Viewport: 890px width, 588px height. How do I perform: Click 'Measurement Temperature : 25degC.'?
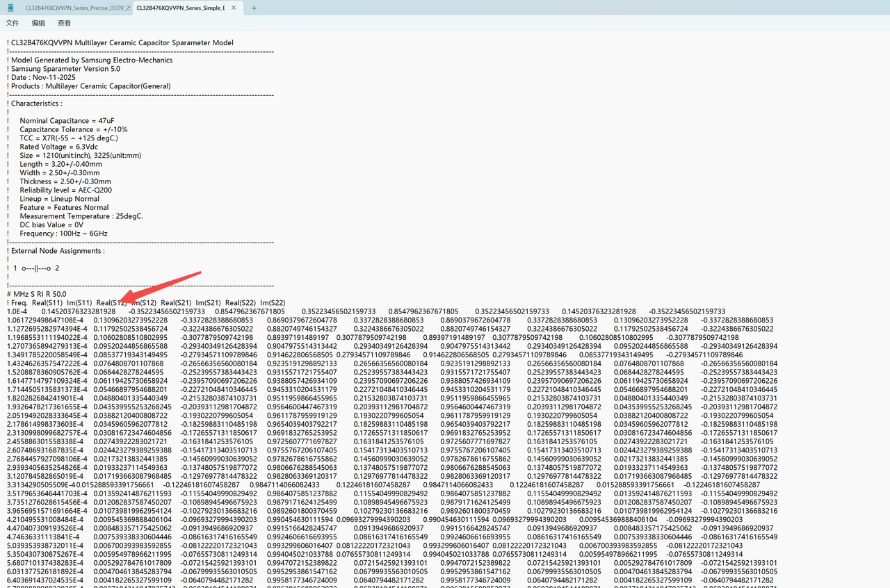[x=81, y=216]
